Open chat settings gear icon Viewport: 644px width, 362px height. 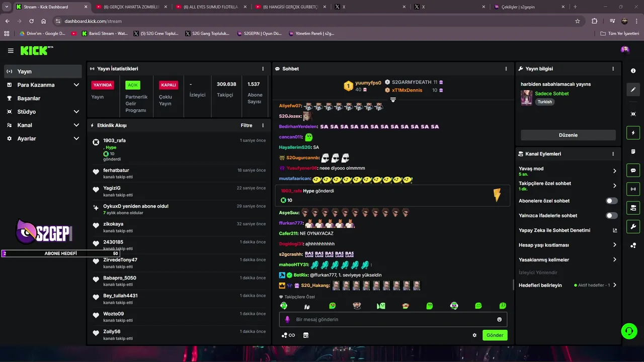(474, 335)
